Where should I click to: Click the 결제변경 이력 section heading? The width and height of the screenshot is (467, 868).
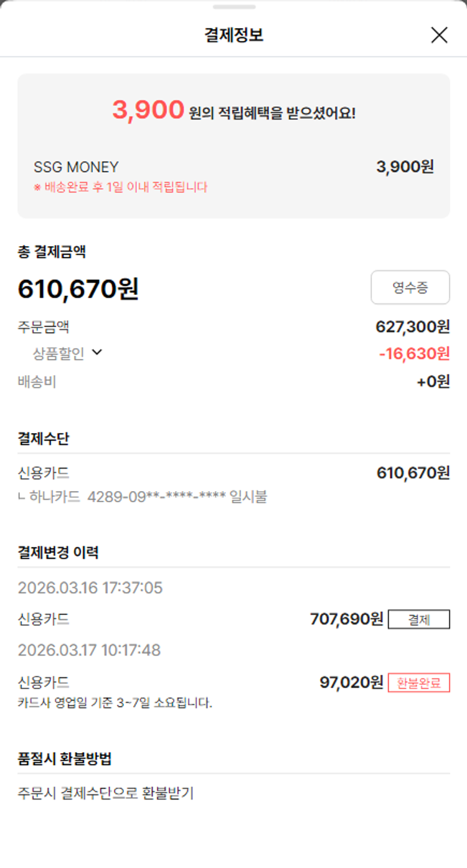tap(58, 552)
